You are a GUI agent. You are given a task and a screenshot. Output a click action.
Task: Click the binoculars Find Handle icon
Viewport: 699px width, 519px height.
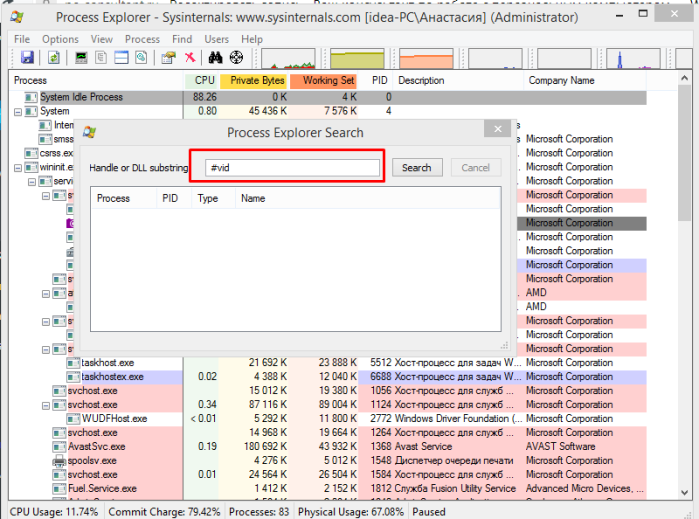pos(215,58)
